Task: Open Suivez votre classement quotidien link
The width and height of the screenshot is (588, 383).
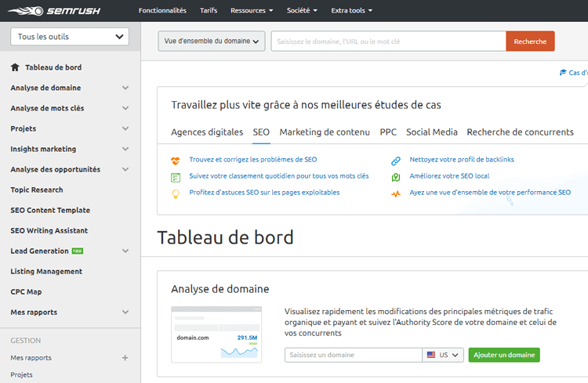Action: pos(278,176)
